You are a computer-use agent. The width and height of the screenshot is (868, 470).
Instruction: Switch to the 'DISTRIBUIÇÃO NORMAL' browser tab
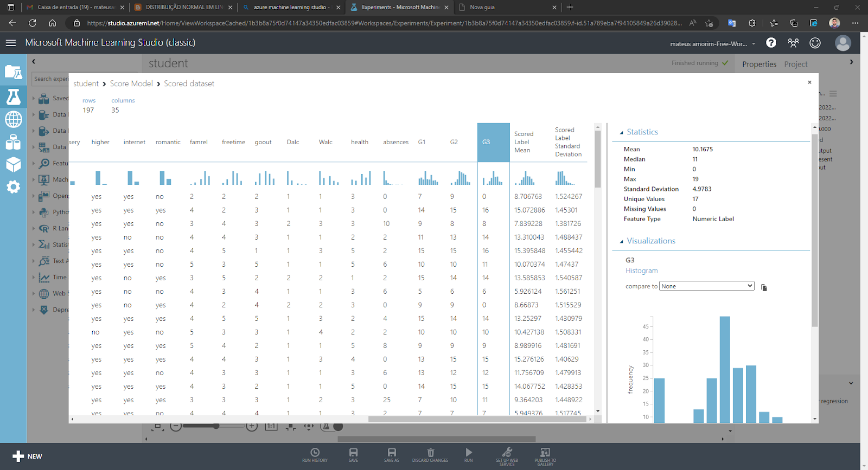tap(183, 8)
